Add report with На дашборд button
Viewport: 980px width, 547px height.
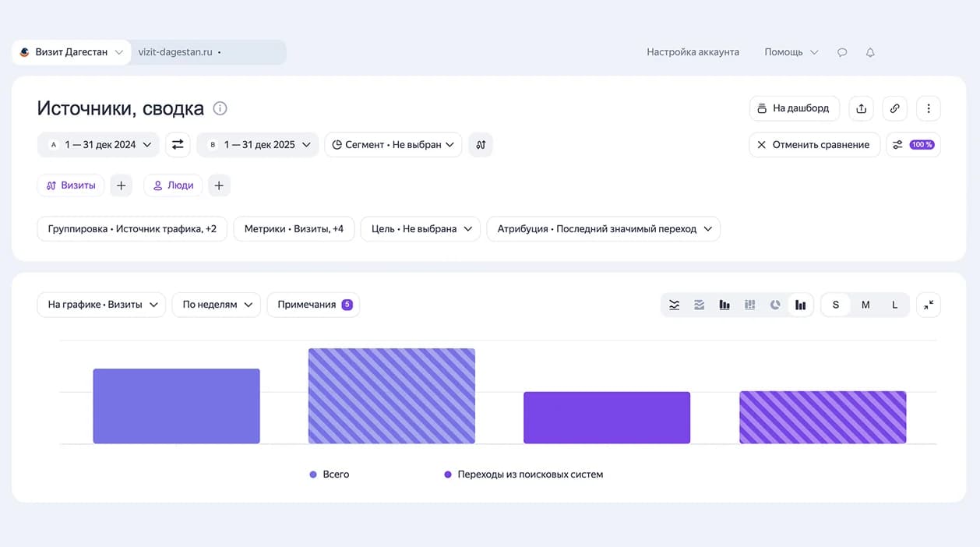(x=795, y=108)
